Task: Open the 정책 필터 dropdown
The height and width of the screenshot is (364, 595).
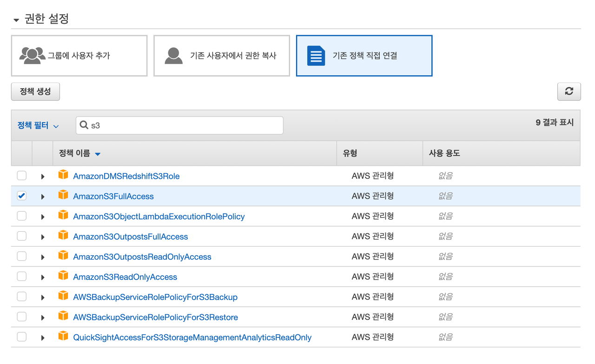Action: [38, 125]
